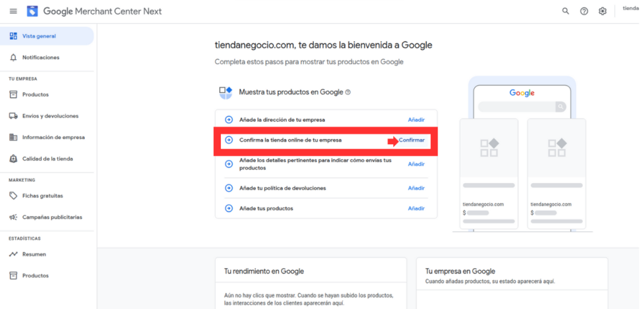Click the left product card in phone preview
The width and height of the screenshot is (644, 309).
489,174
